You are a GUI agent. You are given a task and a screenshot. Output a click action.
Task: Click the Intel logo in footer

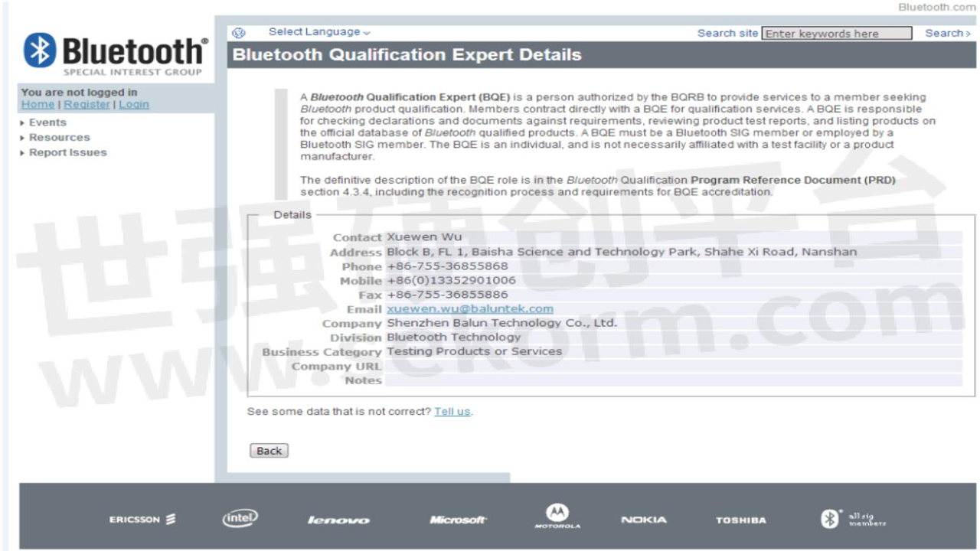coord(240,518)
